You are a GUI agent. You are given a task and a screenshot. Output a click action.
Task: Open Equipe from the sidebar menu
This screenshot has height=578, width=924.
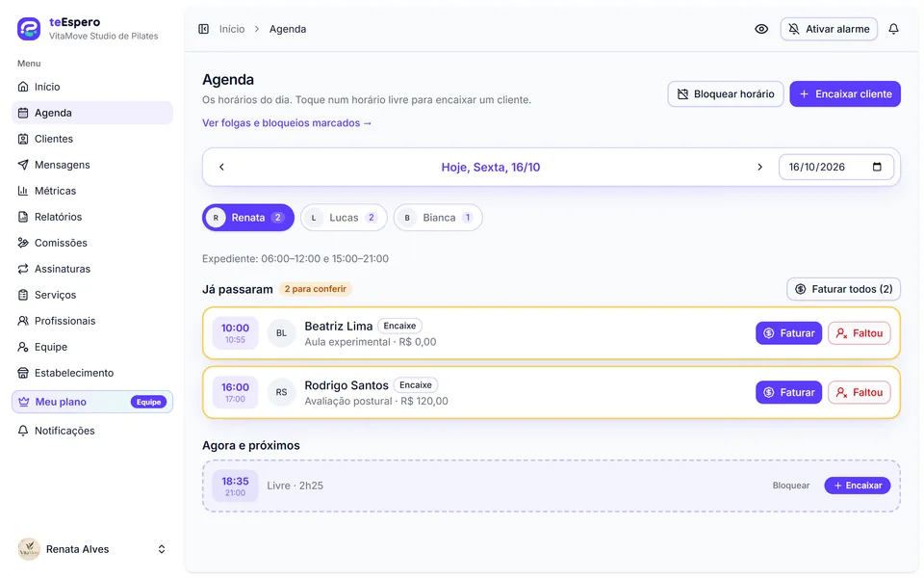(92, 346)
